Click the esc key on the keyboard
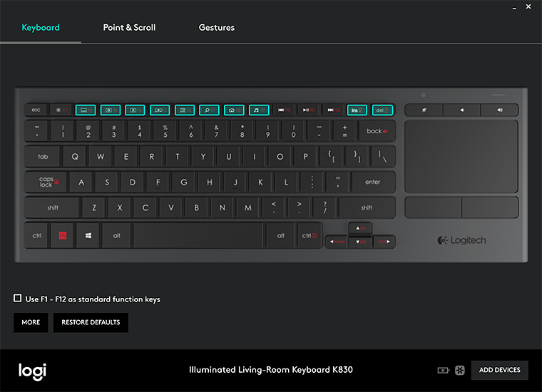542x392 pixels. [x=36, y=110]
